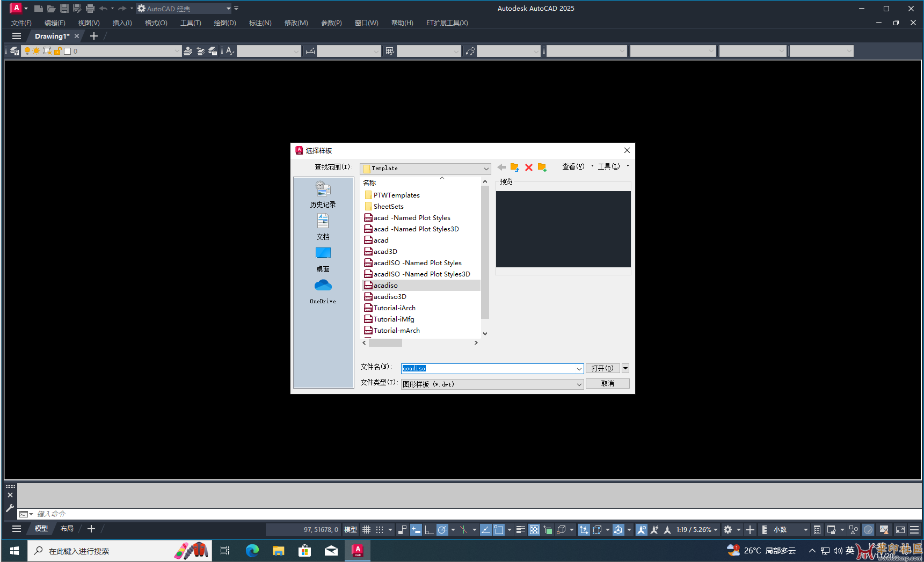Click the Table Style icon
This screenshot has width=924, height=562.
coord(390,51)
